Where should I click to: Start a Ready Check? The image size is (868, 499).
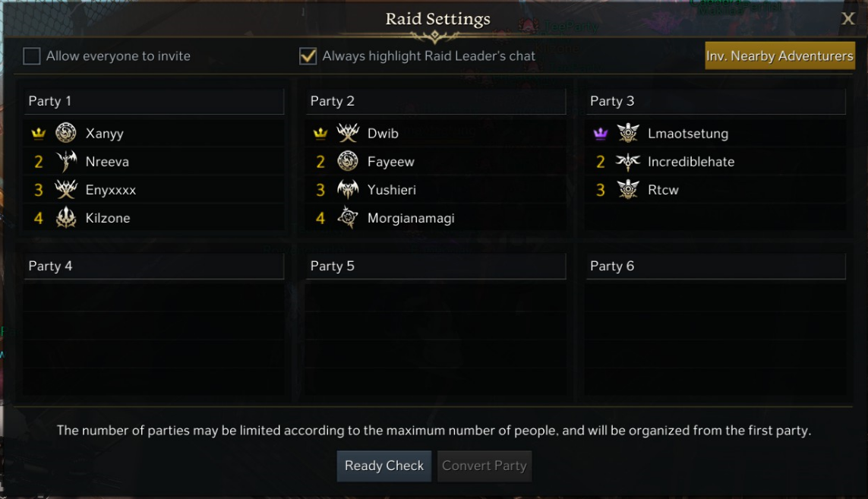pyautogui.click(x=384, y=466)
